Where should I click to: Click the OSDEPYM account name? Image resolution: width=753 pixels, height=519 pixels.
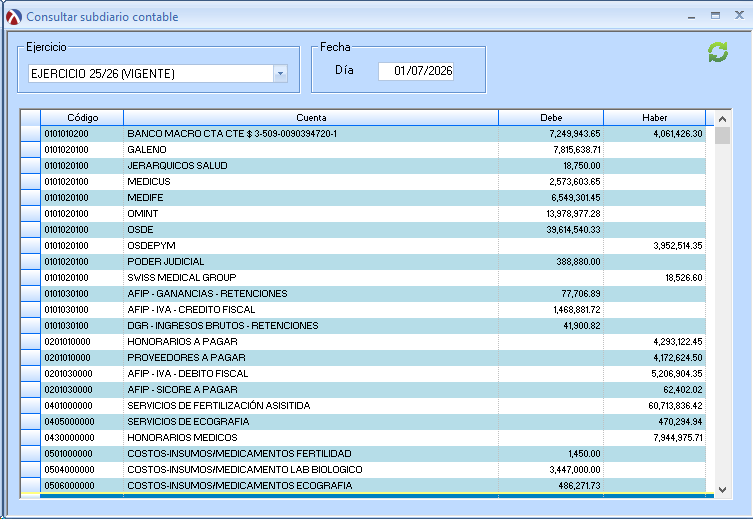click(x=151, y=246)
